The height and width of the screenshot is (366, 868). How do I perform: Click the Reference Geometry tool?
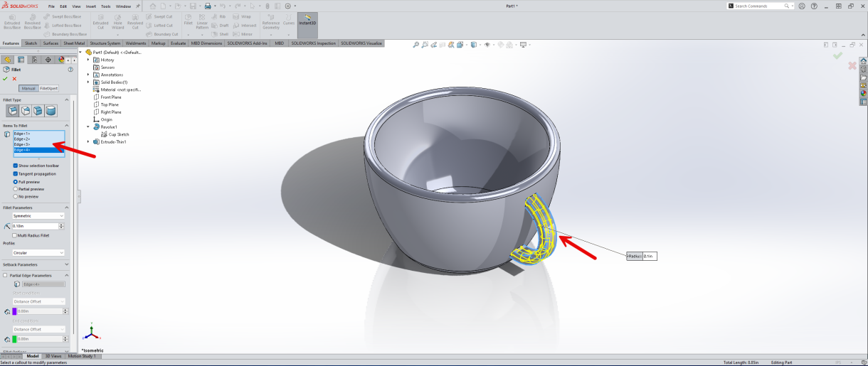pyautogui.click(x=271, y=21)
